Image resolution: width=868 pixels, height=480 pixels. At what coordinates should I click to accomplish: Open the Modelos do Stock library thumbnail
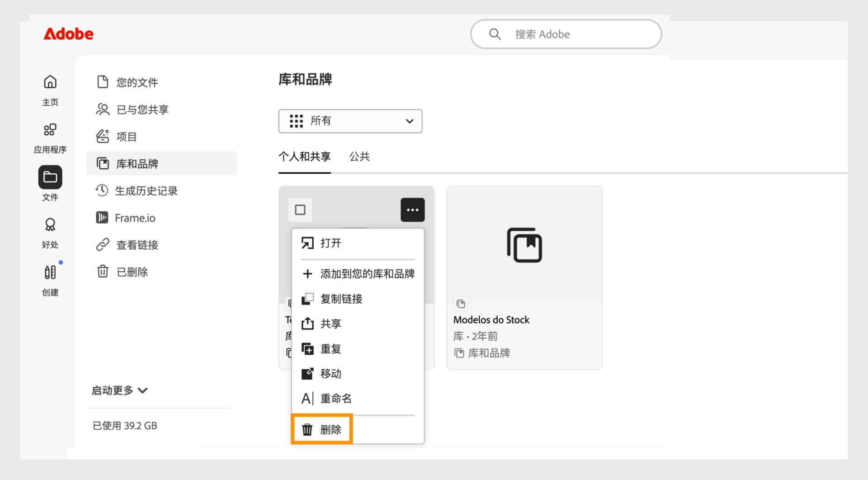[524, 245]
